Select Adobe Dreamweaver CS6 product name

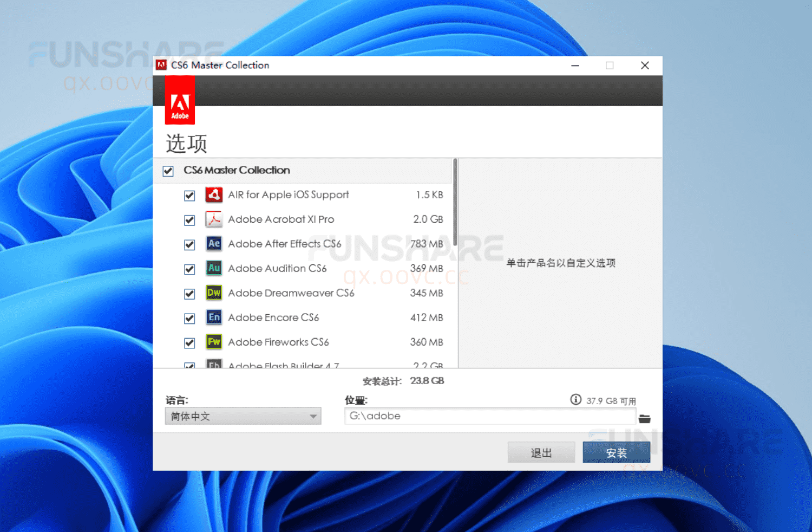pyautogui.click(x=291, y=293)
